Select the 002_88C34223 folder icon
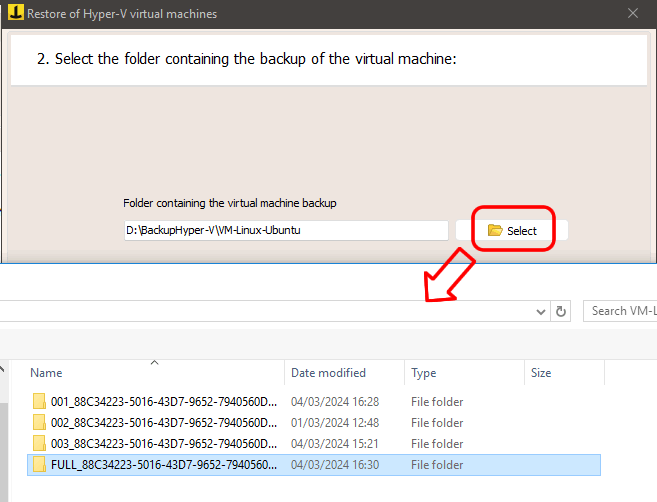 coord(39,422)
